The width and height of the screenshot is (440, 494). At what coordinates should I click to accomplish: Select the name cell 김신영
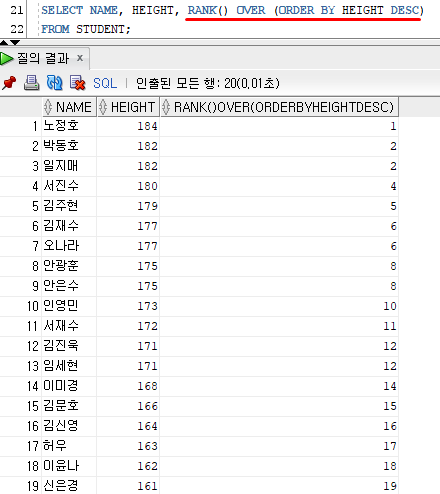tap(69, 426)
